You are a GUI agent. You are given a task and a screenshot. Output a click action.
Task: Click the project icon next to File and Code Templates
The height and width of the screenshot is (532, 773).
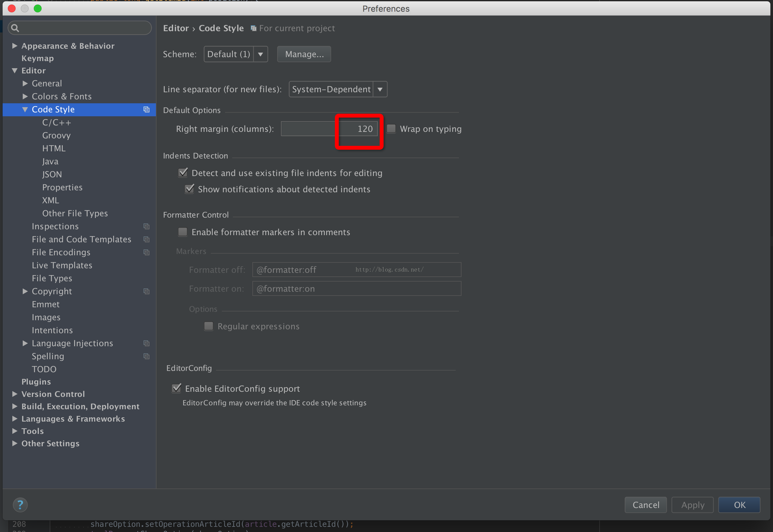(146, 239)
